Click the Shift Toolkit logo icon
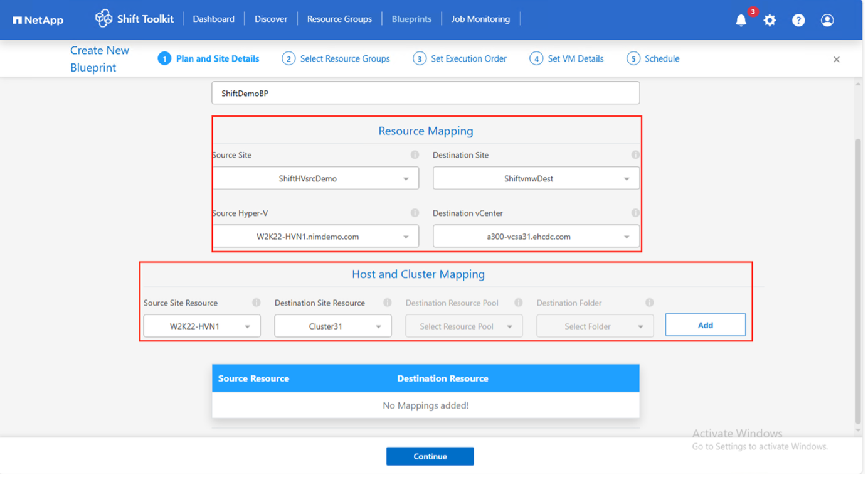This screenshot has height=477, width=868. click(103, 18)
